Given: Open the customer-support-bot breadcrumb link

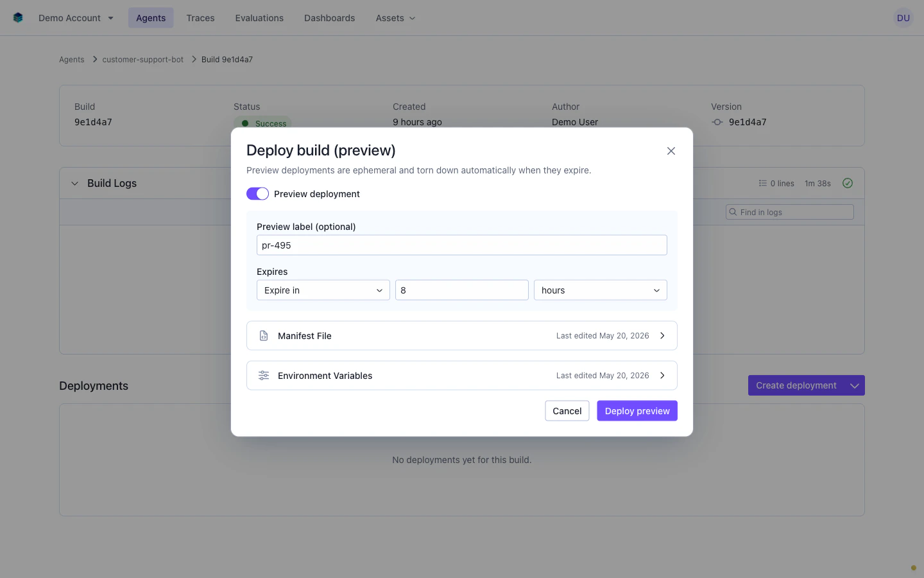Looking at the screenshot, I should [143, 60].
